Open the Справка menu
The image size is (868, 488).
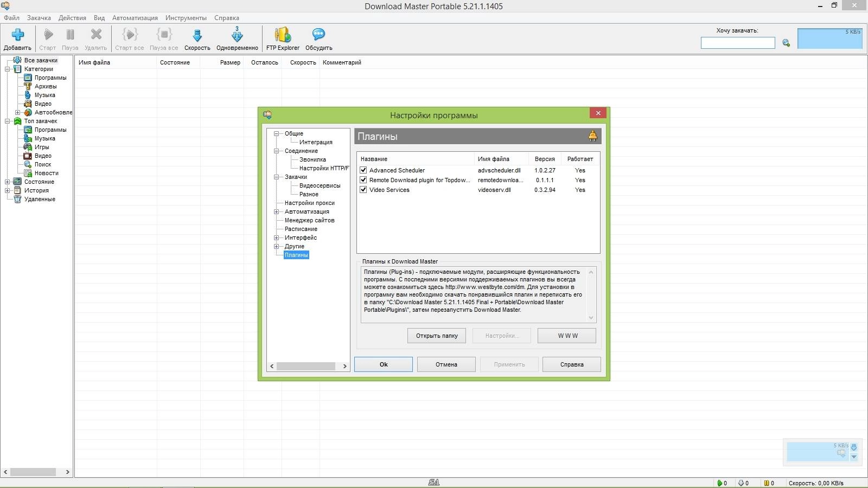click(227, 18)
